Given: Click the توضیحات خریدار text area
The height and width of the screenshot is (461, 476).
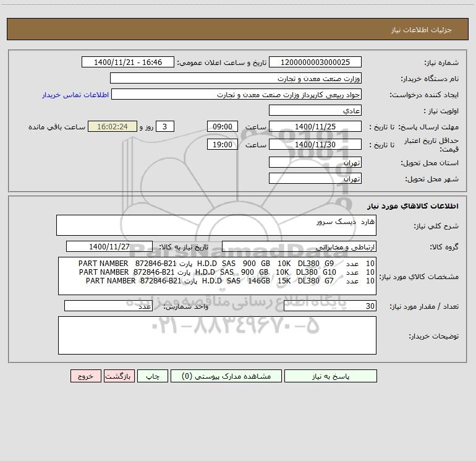Looking at the screenshot, I should coord(217,335).
